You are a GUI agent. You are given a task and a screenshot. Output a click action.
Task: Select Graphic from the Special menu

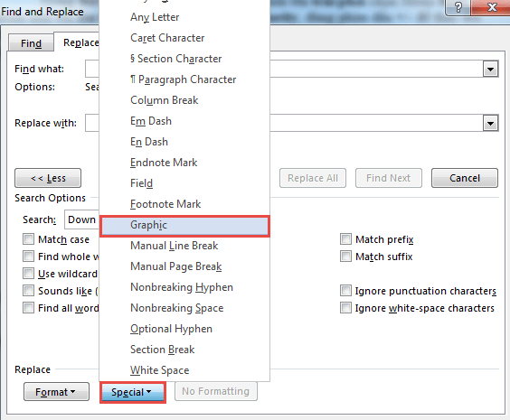click(x=184, y=225)
